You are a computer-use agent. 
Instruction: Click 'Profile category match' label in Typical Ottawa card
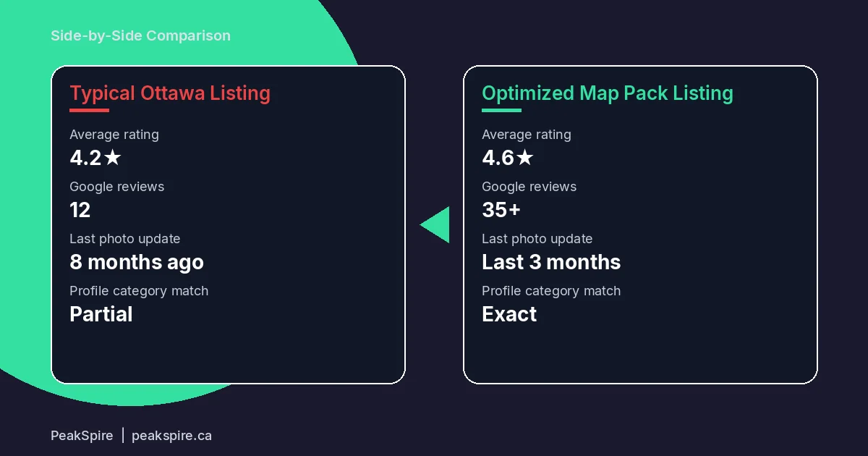tap(139, 291)
